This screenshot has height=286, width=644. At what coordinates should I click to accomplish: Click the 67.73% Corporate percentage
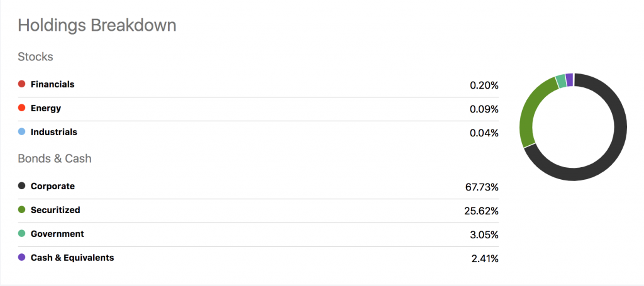coord(482,187)
